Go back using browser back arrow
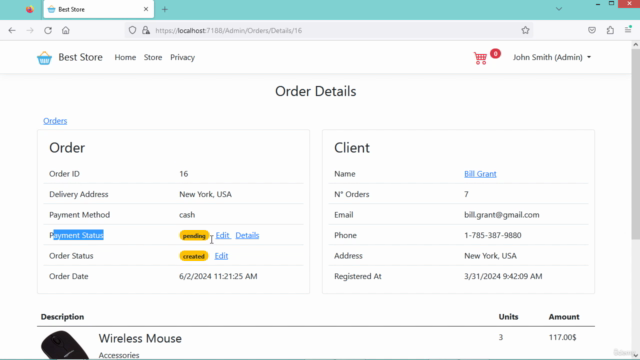This screenshot has width=640, height=360. [x=12, y=30]
